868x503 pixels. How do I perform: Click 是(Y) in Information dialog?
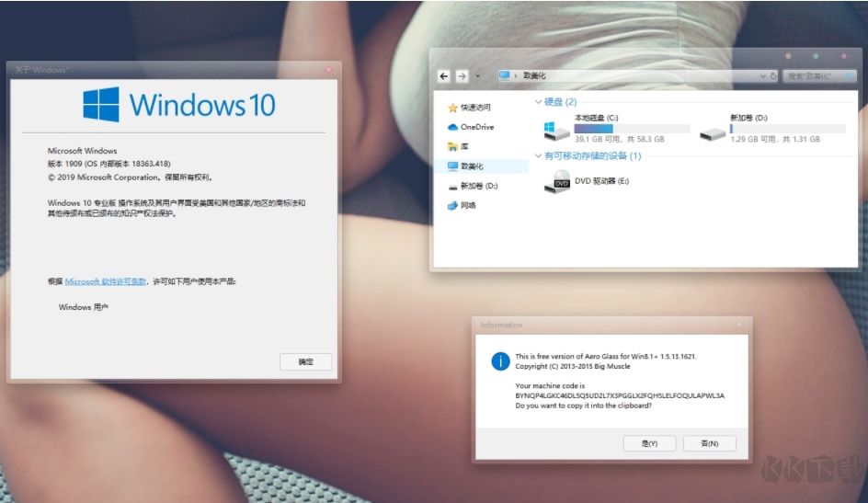coord(649,443)
